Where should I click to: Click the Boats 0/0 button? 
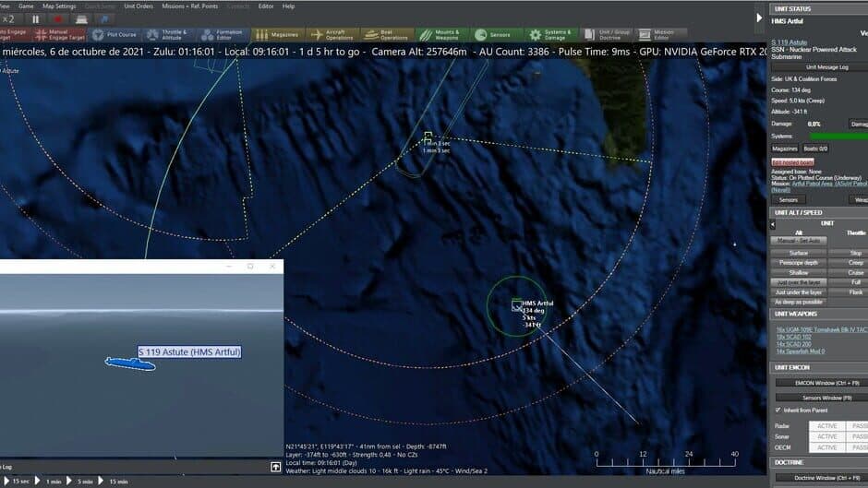click(x=815, y=149)
